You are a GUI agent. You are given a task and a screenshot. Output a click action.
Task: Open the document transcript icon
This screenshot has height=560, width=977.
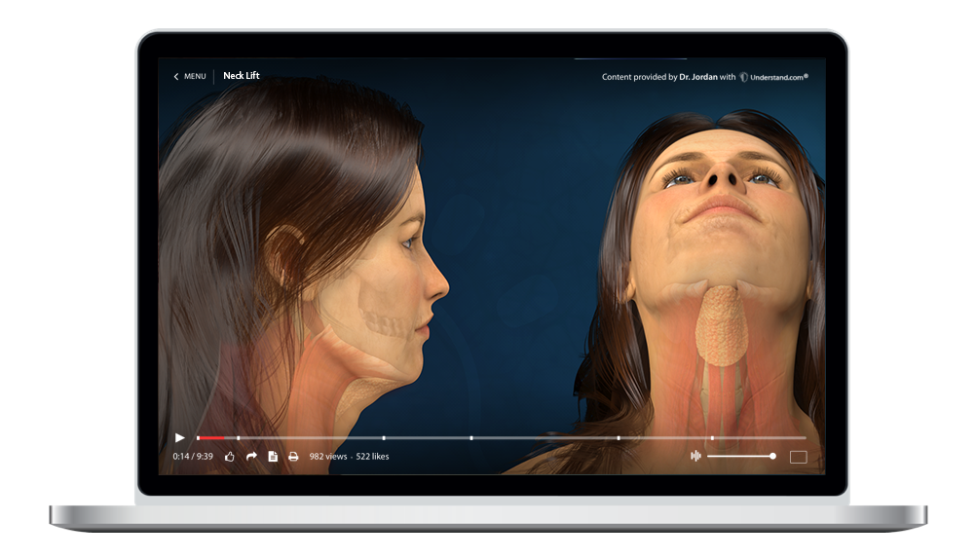[273, 457]
